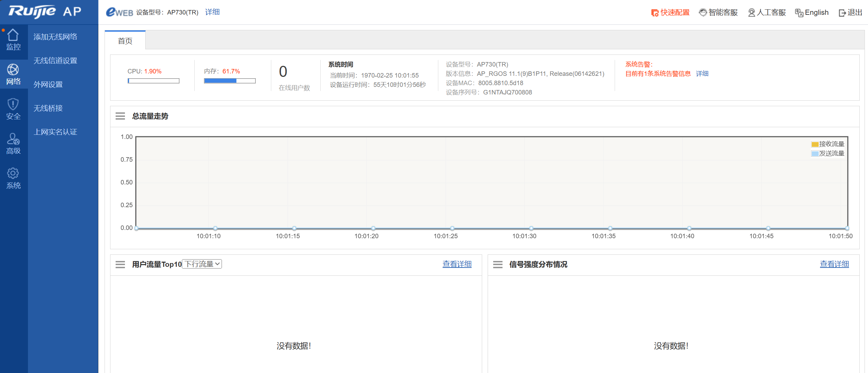This screenshot has width=868, height=373.
Task: Open 外网设置 menu item
Action: point(48,84)
